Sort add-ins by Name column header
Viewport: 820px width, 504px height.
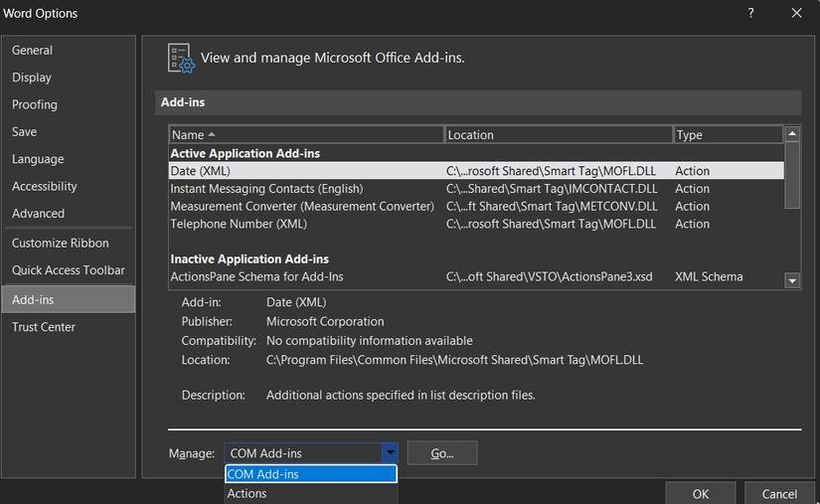pyautogui.click(x=306, y=135)
